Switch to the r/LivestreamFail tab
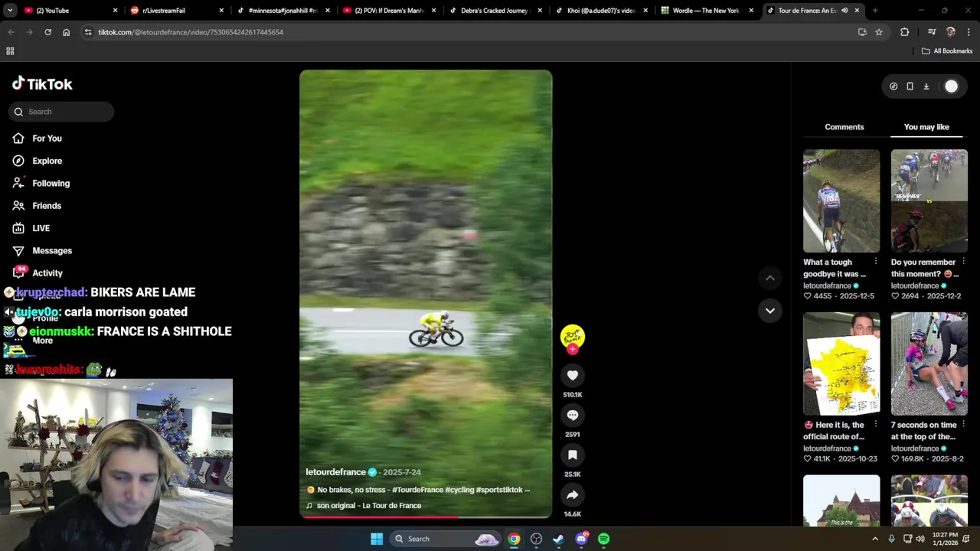Screen dimensions: 980x551 coord(176,11)
